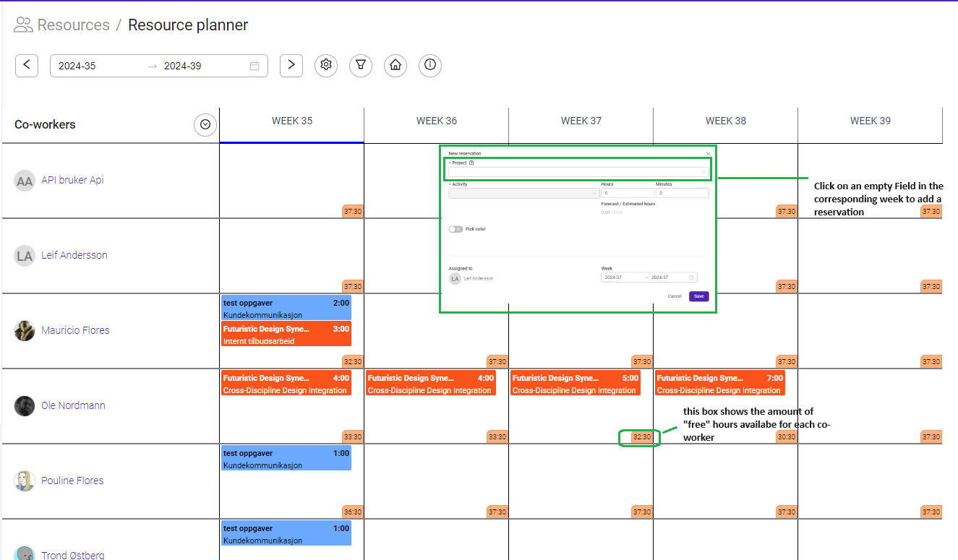Open the Activity dropdown field
The height and width of the screenshot is (560, 958).
(x=523, y=193)
